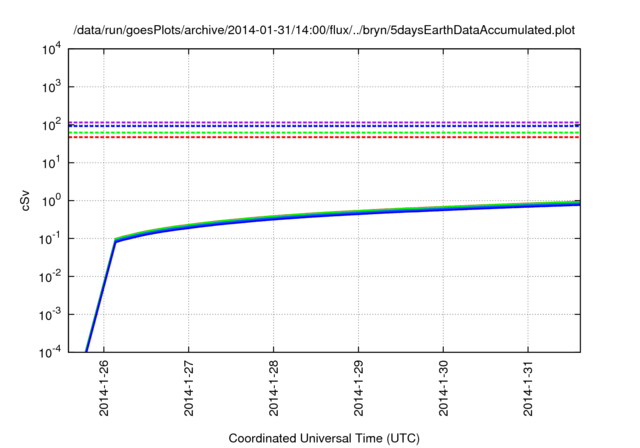Image resolution: width=640 pixels, height=448 pixels.
Task: Click the 10^-3 y-axis tick label
Action: tap(50, 314)
